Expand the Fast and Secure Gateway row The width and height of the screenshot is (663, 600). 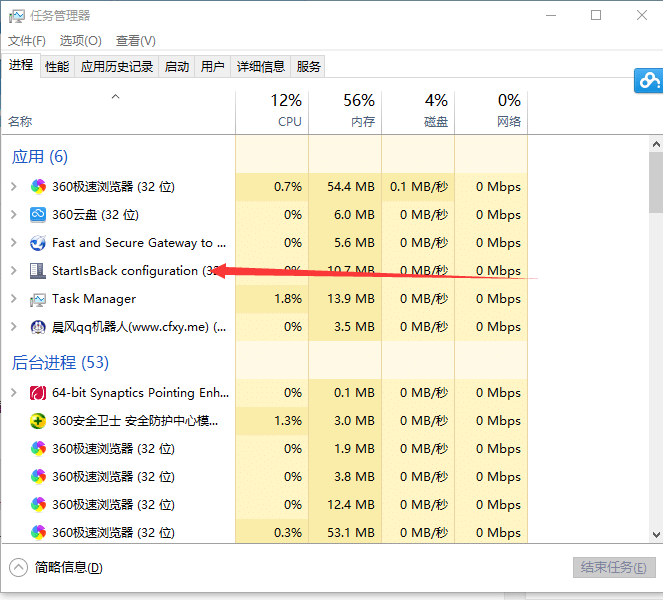click(14, 243)
